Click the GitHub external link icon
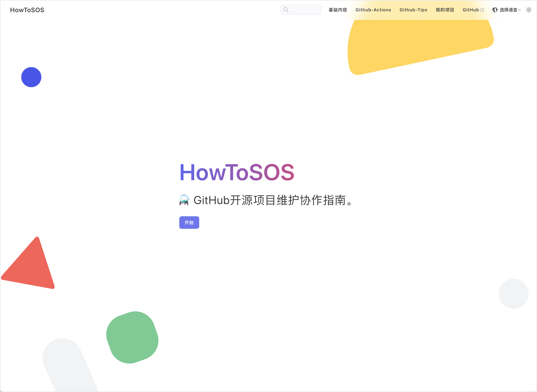Viewport: 537px width, 392px height. [482, 10]
